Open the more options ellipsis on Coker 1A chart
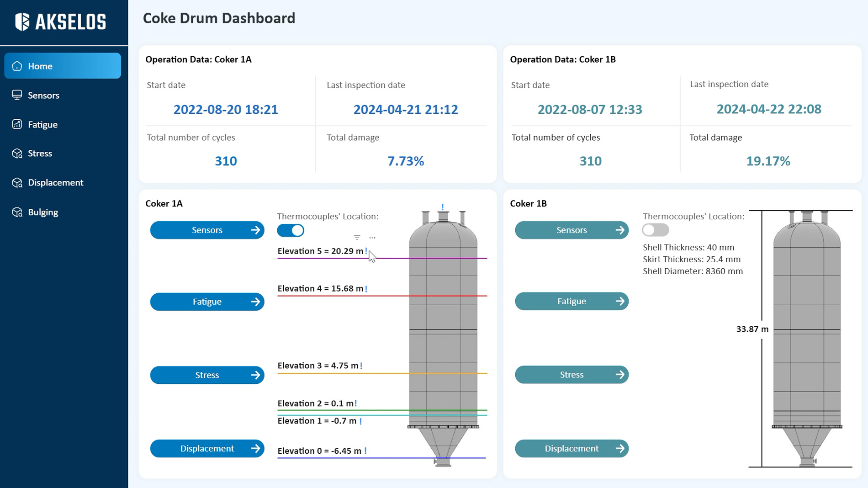The width and height of the screenshot is (868, 488). tap(372, 238)
